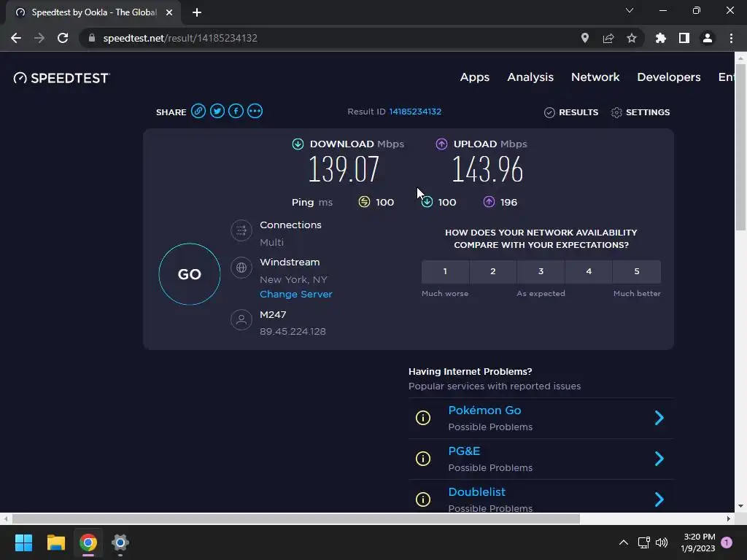747x560 pixels.
Task: Rate network availability 1 Much worse
Action: (x=445, y=271)
